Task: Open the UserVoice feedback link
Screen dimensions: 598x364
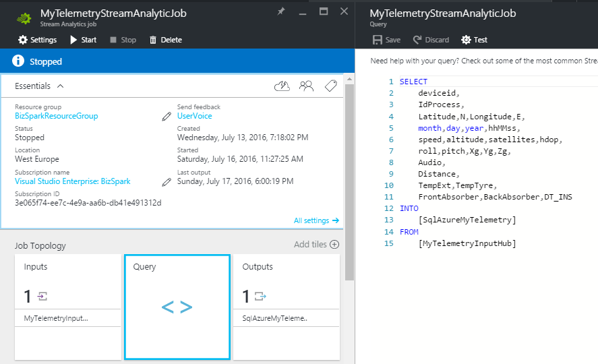Action: click(194, 116)
